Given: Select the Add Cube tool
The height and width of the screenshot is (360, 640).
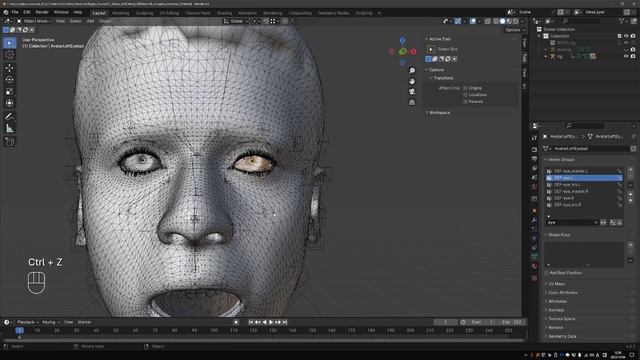Looking at the screenshot, I should [9, 142].
